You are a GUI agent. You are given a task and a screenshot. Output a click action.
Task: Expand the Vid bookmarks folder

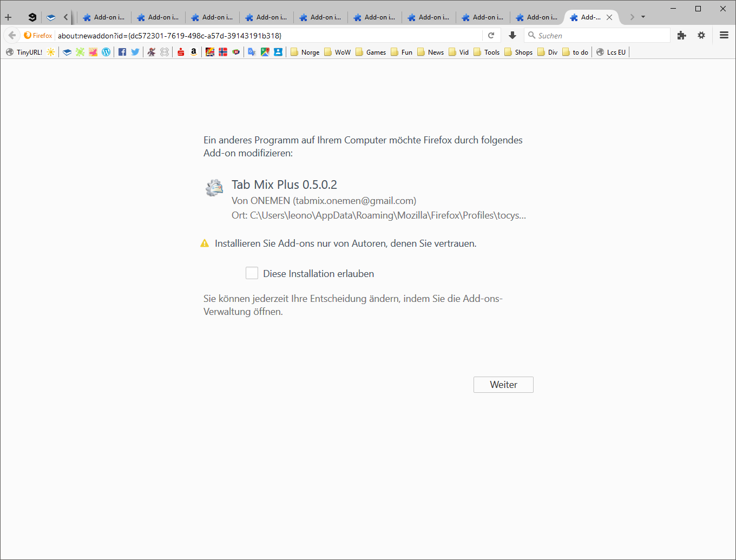point(459,52)
